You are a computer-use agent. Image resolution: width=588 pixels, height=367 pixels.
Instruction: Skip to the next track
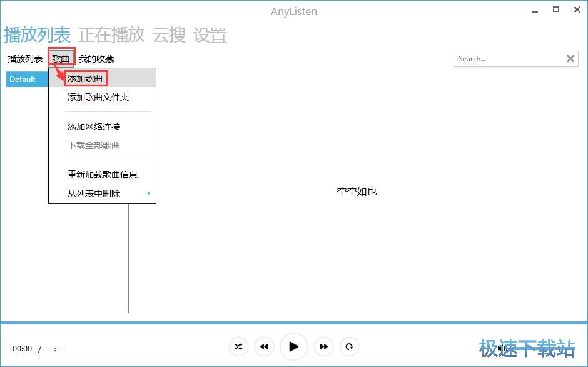(x=323, y=347)
